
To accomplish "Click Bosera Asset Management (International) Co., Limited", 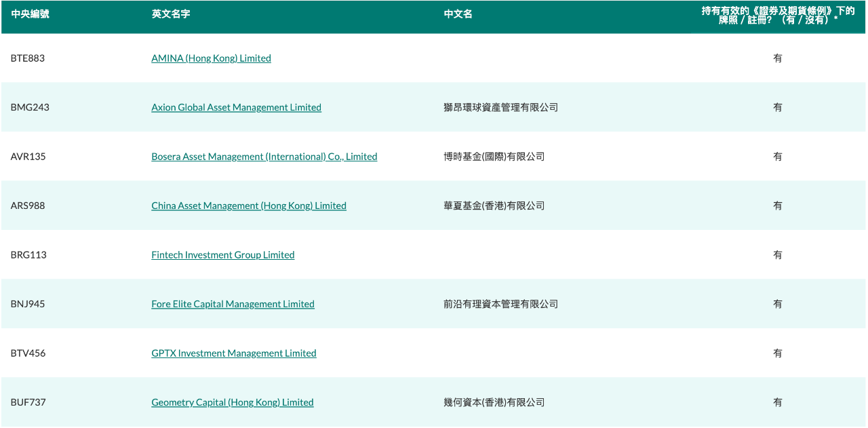I will (264, 157).
